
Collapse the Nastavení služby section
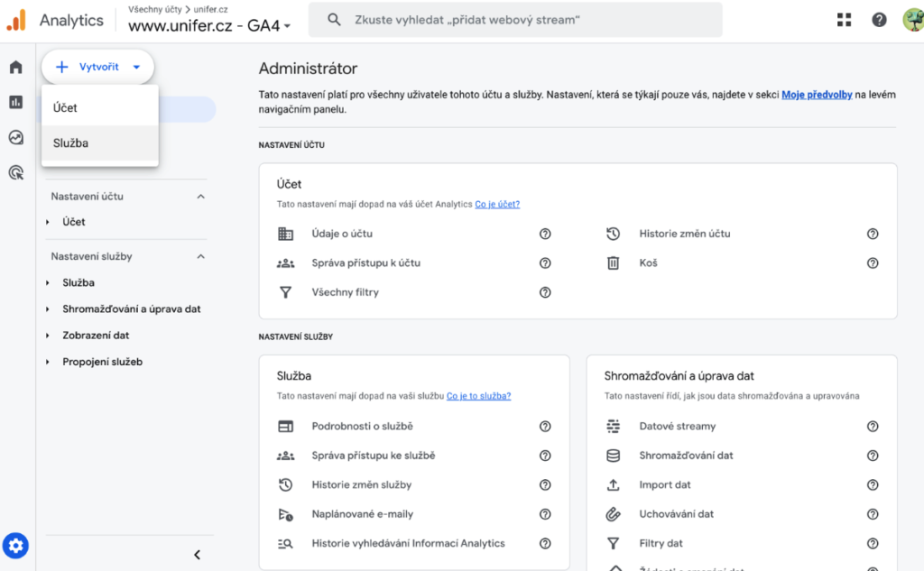[200, 257]
